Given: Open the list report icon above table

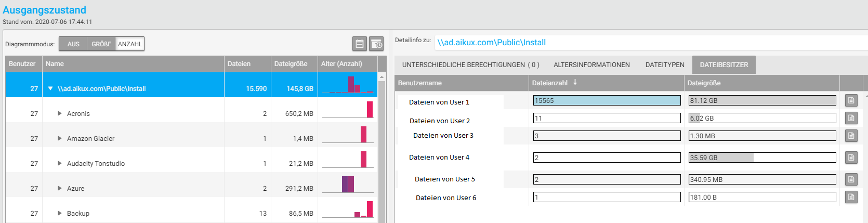Looking at the screenshot, I should (x=359, y=44).
